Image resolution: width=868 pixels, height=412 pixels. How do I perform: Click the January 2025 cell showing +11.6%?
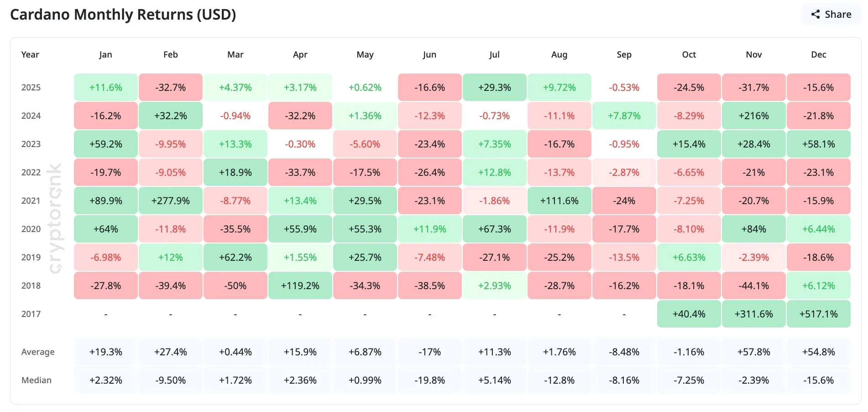click(106, 87)
